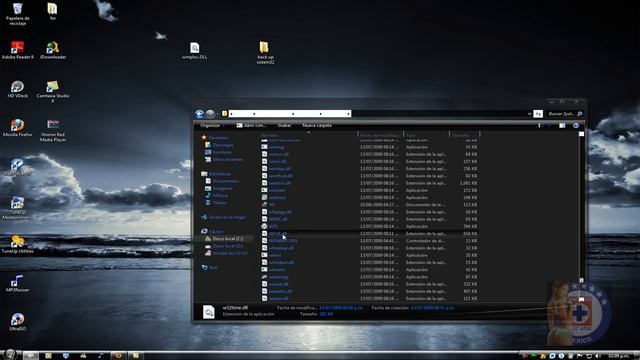Open Descargas in navigation pane
This screenshot has height=360, width=640.
(x=219, y=145)
